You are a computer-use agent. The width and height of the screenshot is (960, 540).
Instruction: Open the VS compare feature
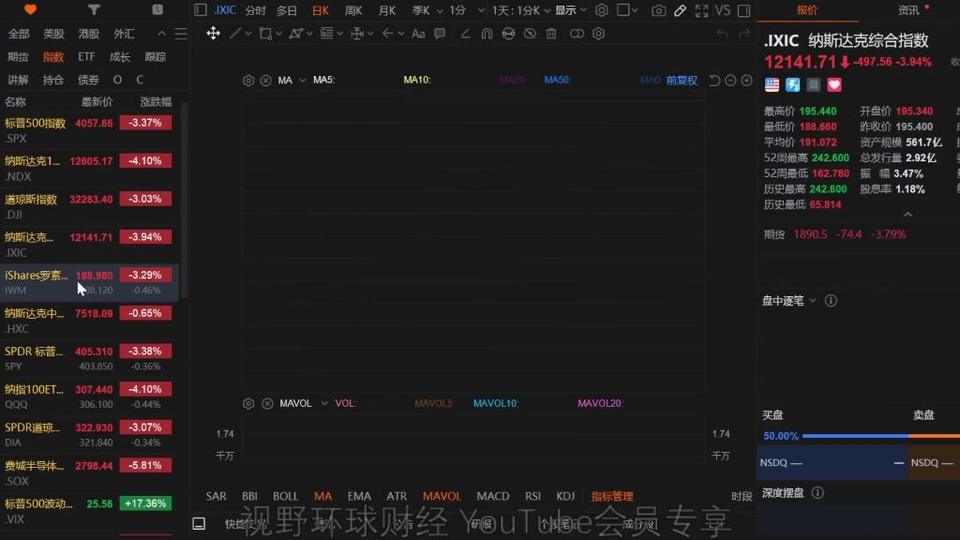[722, 10]
